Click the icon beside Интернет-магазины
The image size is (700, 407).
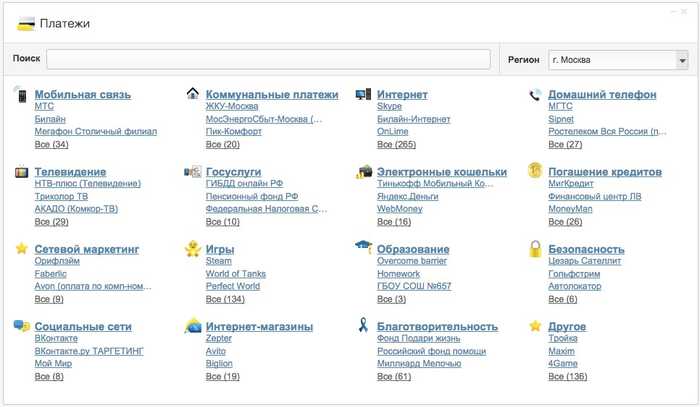(193, 326)
